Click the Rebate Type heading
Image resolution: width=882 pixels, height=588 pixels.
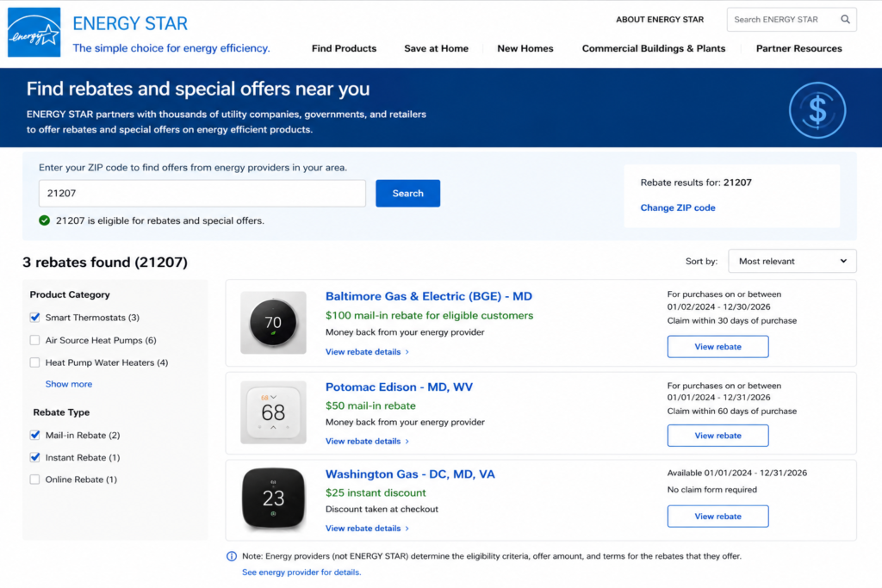pyautogui.click(x=61, y=412)
